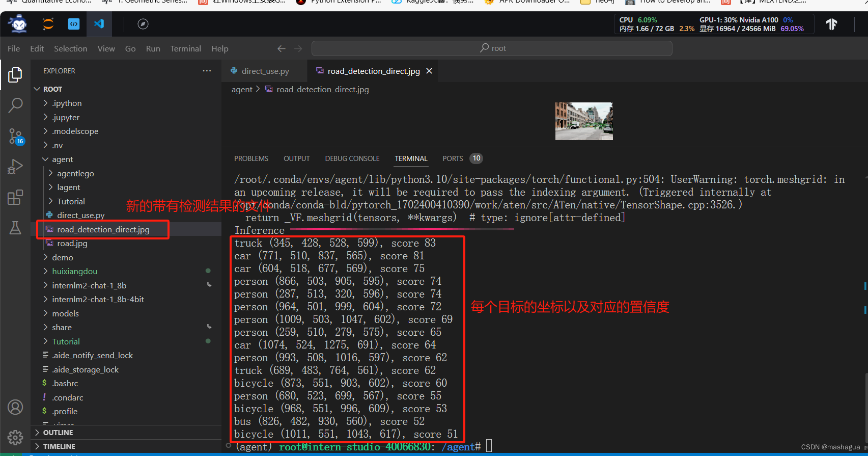Image resolution: width=868 pixels, height=456 pixels.
Task: Open the File menu
Action: pos(14,48)
